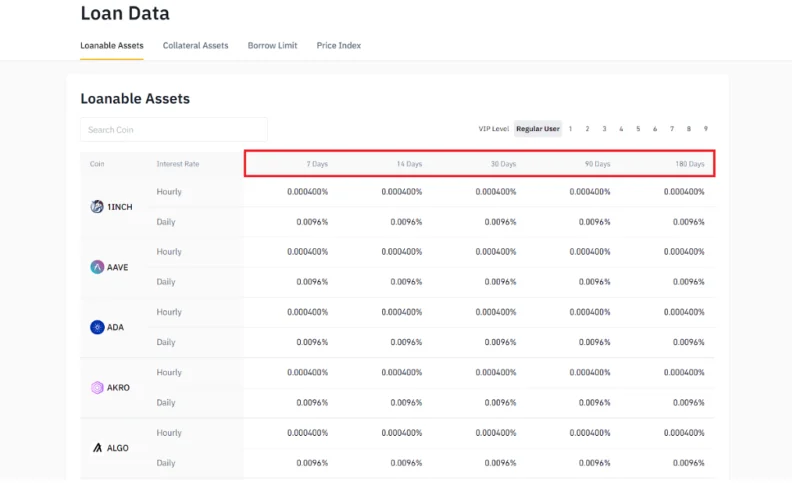Click the ADA Daily row label

coord(166,342)
